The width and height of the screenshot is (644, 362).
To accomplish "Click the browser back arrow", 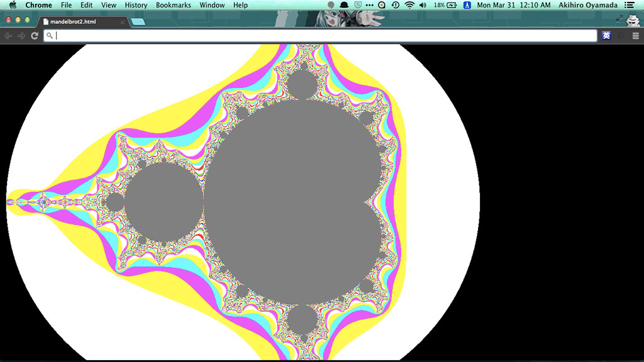I will (8, 36).
